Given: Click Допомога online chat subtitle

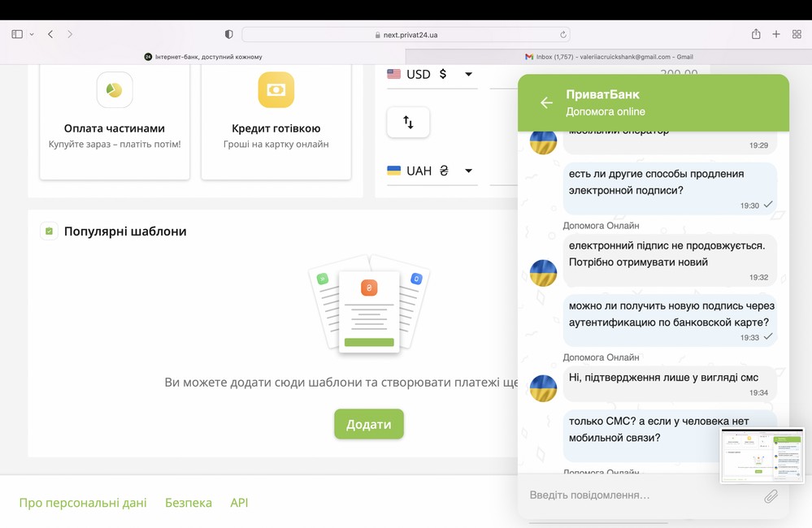Looking at the screenshot, I should pos(606,111).
